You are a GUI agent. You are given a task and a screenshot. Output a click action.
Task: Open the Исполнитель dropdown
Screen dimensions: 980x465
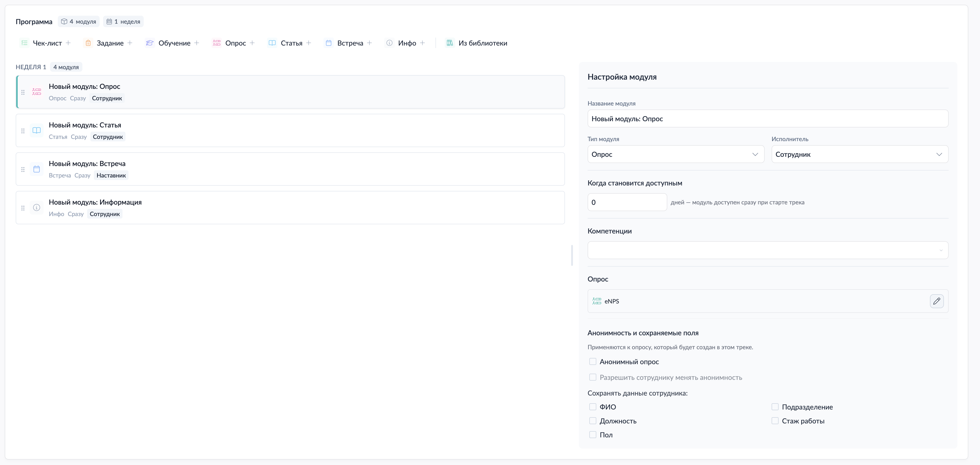(x=860, y=154)
